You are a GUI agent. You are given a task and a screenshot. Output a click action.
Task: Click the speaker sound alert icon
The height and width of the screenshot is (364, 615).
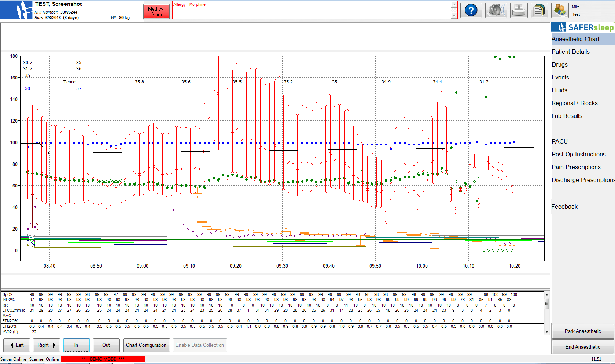coord(496,10)
